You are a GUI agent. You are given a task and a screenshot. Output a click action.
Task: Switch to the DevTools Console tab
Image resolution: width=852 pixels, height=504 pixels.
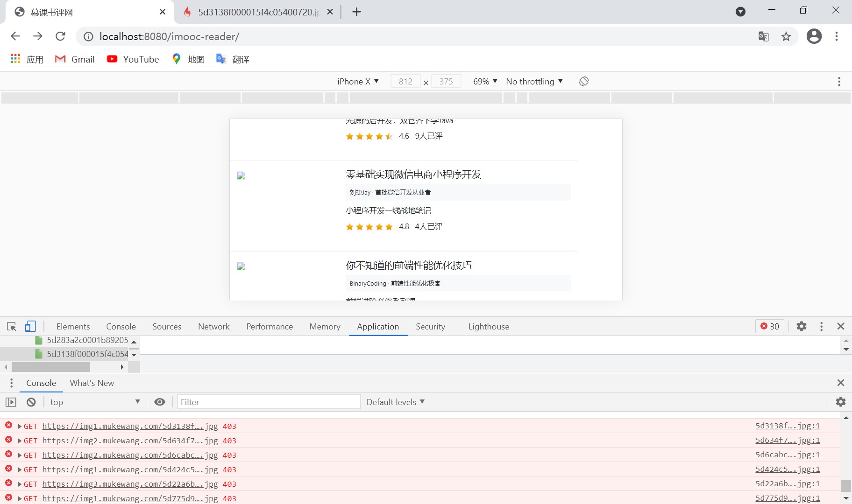[x=121, y=327]
